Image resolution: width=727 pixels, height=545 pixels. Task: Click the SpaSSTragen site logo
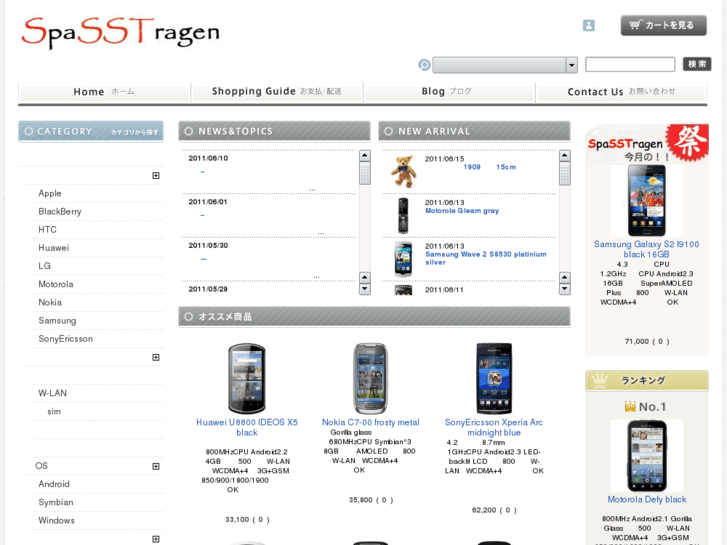tap(121, 32)
